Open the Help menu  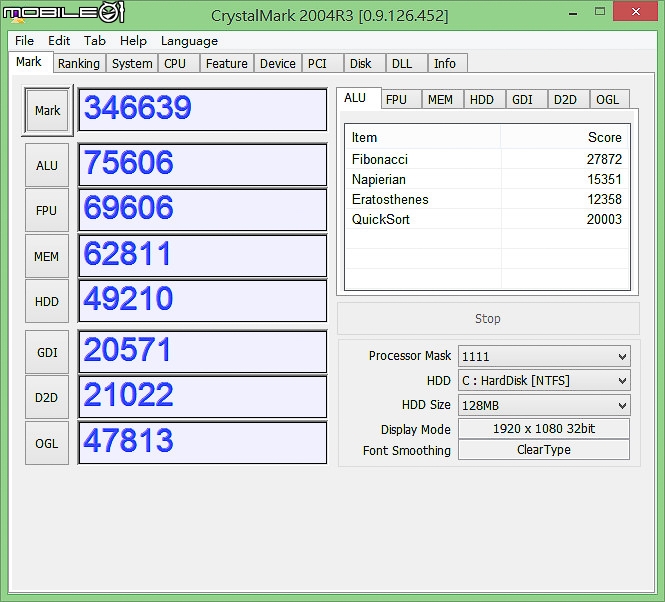point(133,41)
